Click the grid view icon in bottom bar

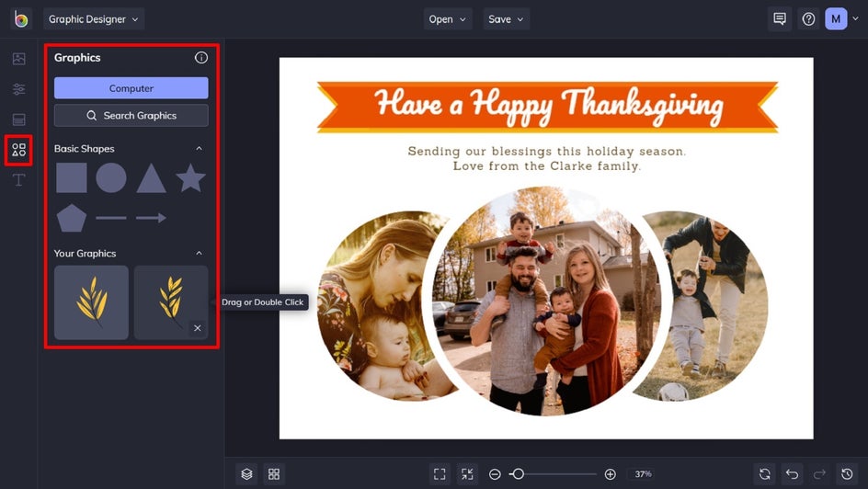point(274,474)
